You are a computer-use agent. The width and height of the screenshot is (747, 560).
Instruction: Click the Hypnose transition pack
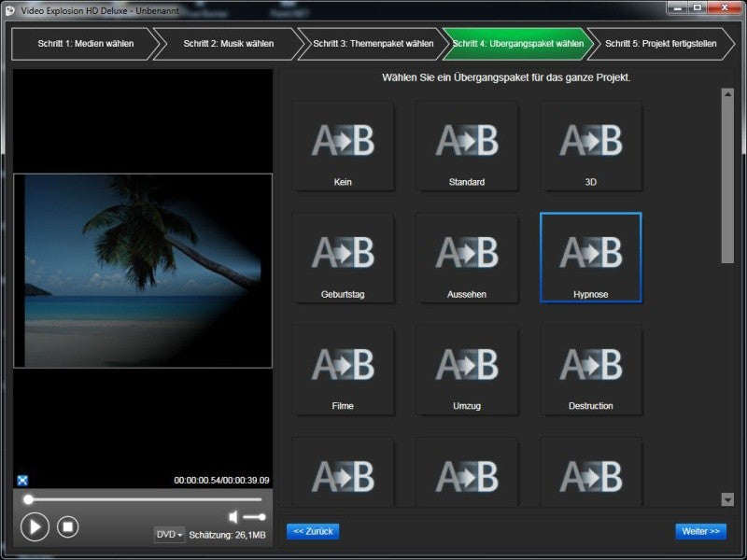[x=591, y=259]
